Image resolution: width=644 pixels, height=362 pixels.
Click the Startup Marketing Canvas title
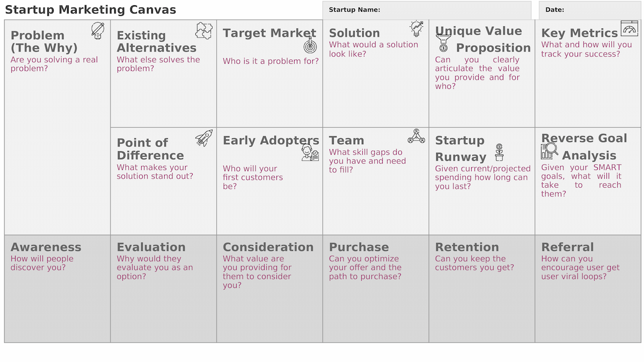(91, 10)
